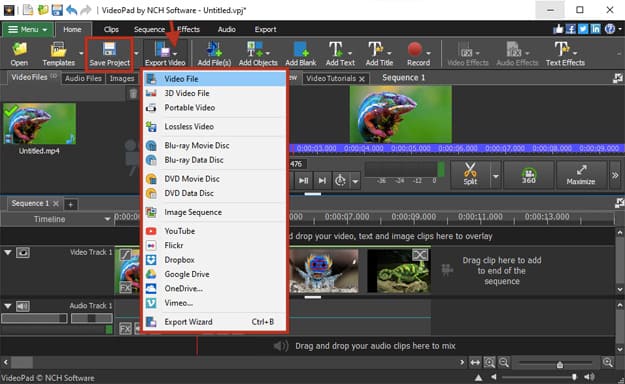Open the Audio Files bin tab

click(83, 79)
